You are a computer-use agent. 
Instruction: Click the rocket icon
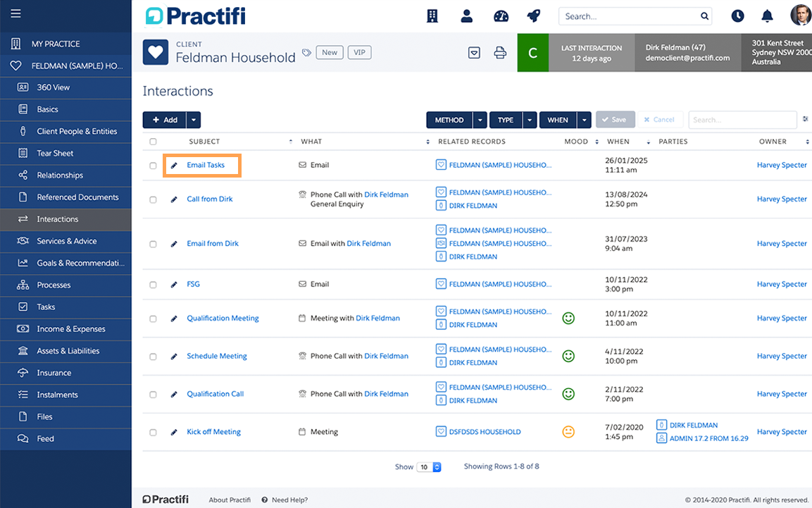[533, 16]
